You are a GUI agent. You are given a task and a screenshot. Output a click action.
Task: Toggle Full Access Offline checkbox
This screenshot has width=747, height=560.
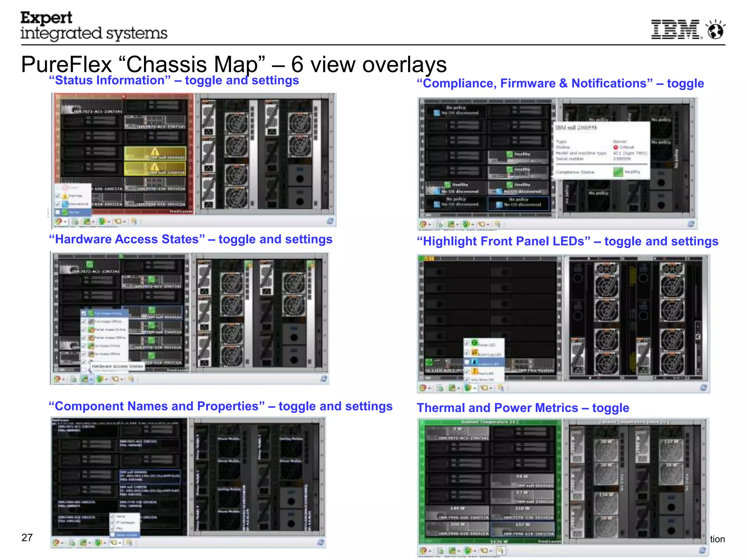[84, 322]
